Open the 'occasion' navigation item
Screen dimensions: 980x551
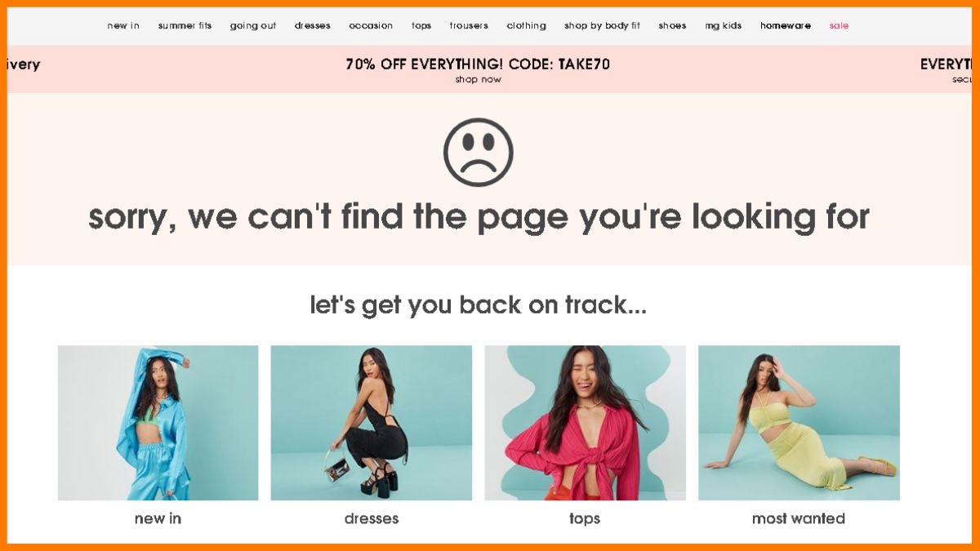click(x=371, y=26)
